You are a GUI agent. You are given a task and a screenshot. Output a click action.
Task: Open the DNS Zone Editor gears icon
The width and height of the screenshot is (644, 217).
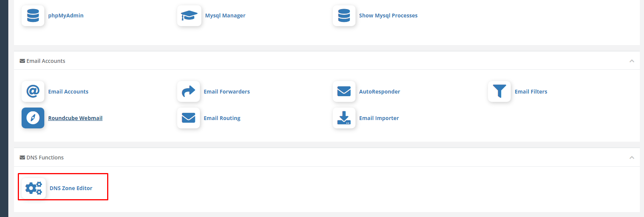coord(34,188)
